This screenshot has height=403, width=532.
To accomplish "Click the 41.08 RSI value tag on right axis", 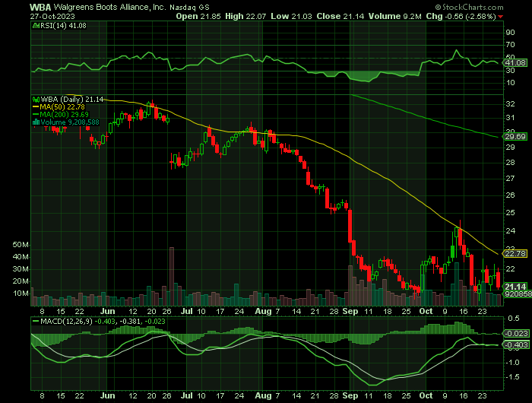I will [515, 63].
